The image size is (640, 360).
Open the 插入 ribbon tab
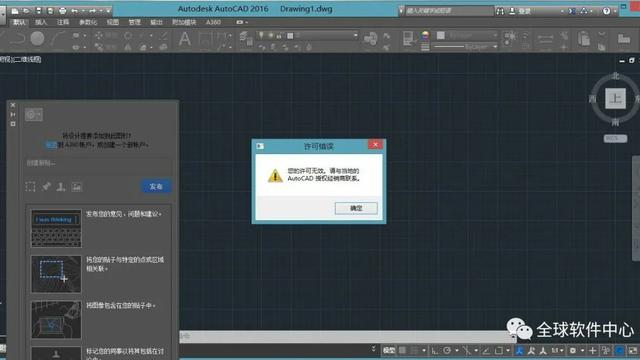pos(41,22)
